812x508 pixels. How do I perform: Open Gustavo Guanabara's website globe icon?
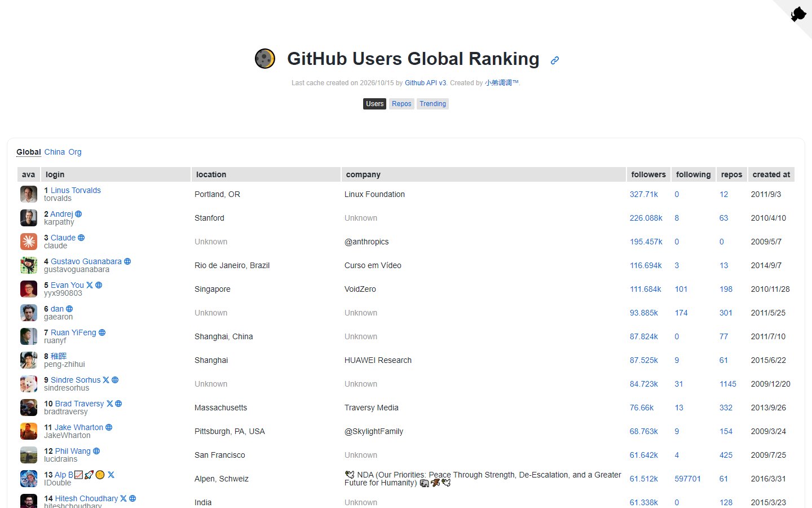point(127,261)
